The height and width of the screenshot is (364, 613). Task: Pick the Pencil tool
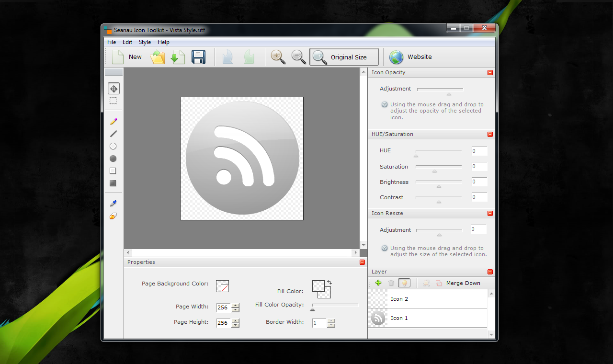point(114,121)
